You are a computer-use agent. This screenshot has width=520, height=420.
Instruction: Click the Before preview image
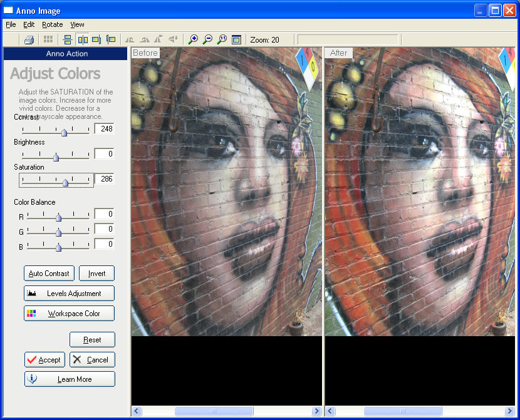[227, 192]
